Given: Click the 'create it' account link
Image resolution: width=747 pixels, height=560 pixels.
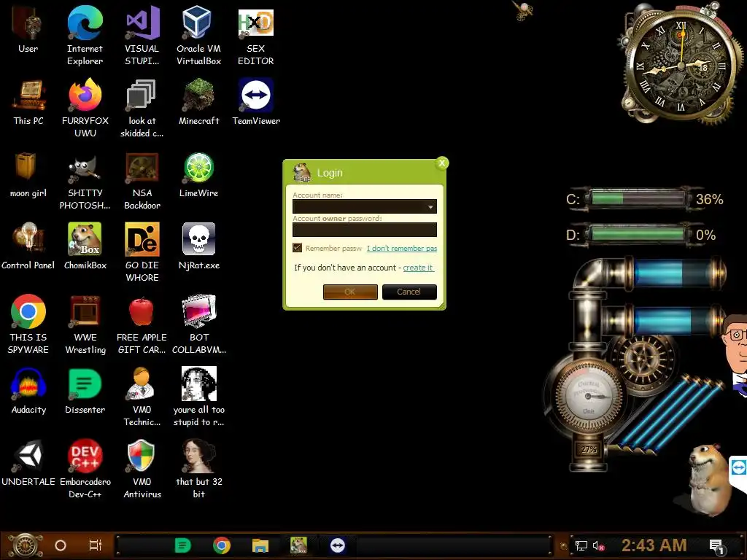Looking at the screenshot, I should click(x=418, y=268).
